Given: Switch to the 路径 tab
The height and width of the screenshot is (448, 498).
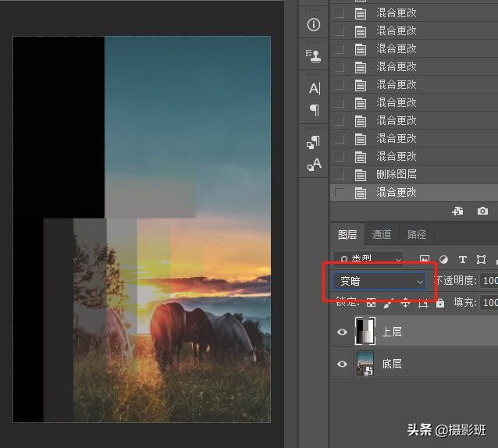Looking at the screenshot, I should 416,235.
